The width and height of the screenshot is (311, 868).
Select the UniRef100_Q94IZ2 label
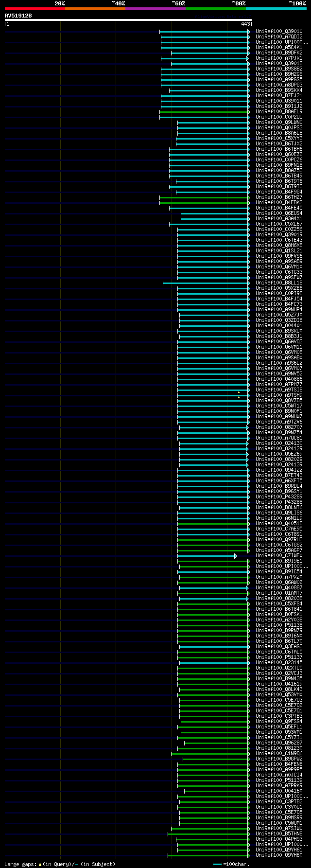(279, 470)
